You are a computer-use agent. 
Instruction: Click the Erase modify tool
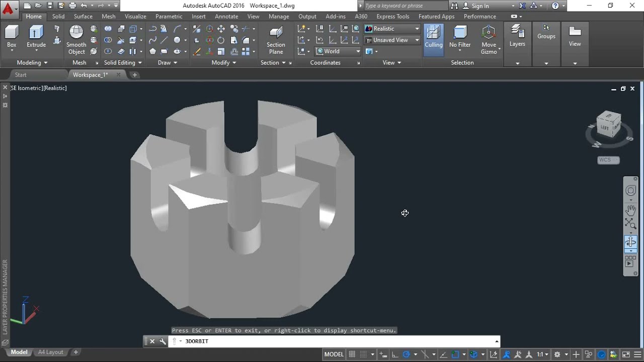point(197,51)
